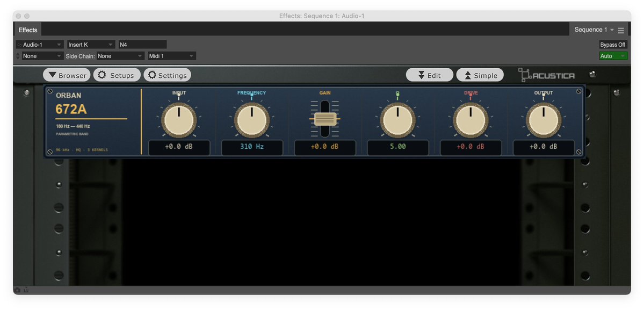This screenshot has height=310, width=644.
Task: Select the drive +0.0 dB value field
Action: pyautogui.click(x=471, y=147)
